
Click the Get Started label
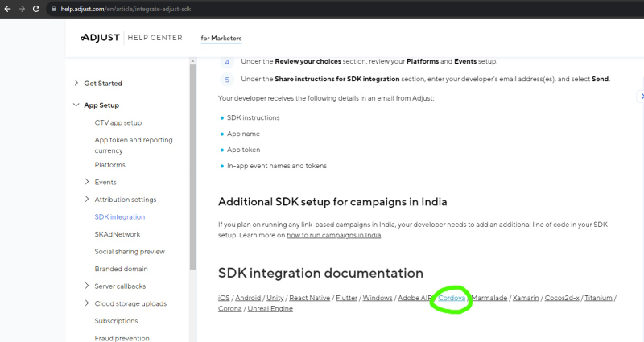pos(103,84)
